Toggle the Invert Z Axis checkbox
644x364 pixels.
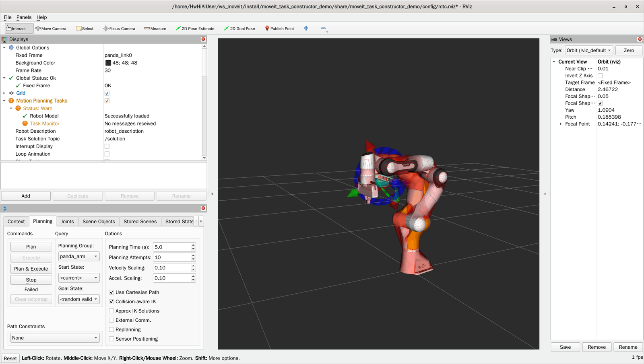(x=600, y=76)
